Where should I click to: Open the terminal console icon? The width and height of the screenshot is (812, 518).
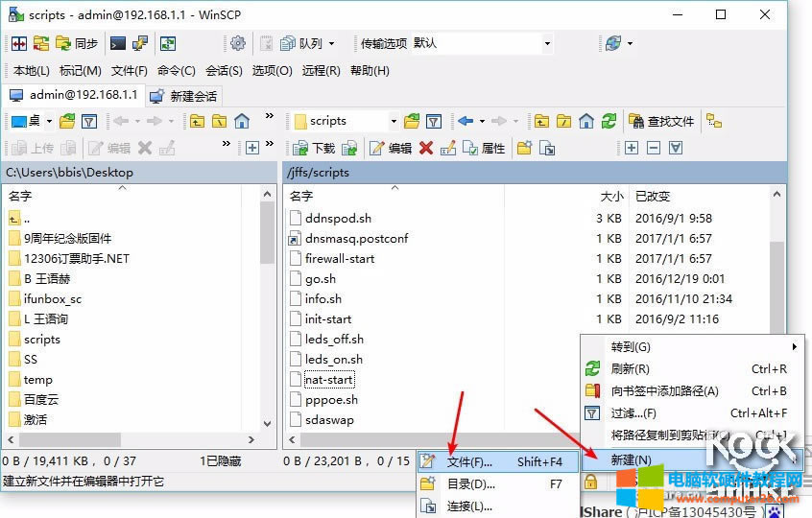pos(117,43)
